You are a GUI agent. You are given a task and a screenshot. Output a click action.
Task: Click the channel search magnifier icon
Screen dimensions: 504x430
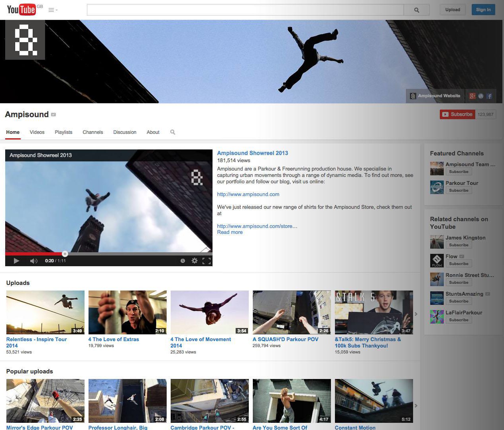pos(173,132)
